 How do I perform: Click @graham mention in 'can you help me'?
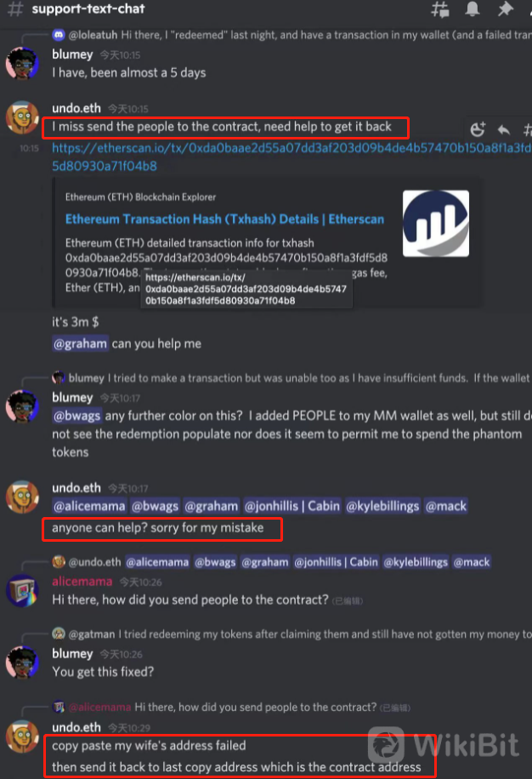point(80,344)
